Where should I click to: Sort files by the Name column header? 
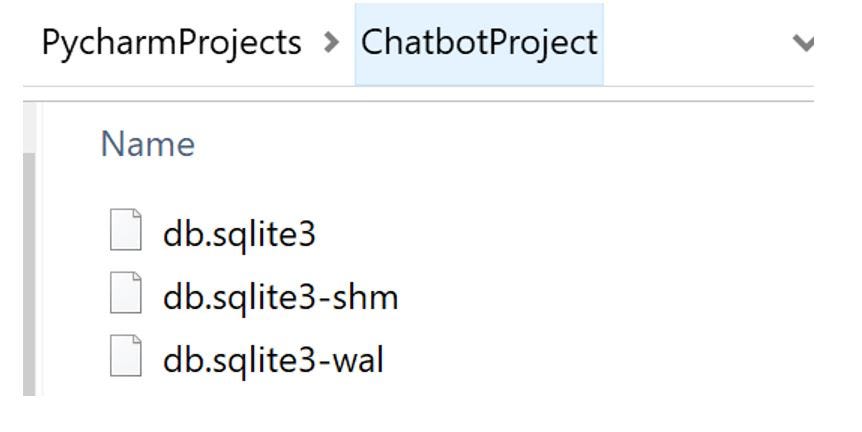[x=147, y=144]
